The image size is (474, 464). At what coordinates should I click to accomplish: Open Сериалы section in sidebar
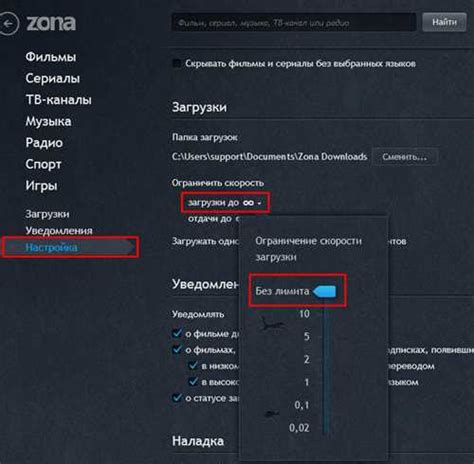click(x=53, y=78)
